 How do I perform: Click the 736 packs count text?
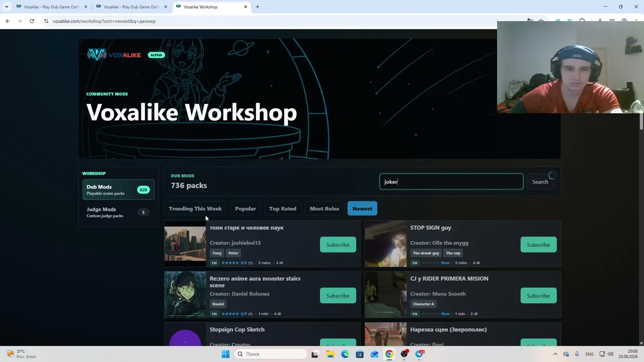[189, 186]
